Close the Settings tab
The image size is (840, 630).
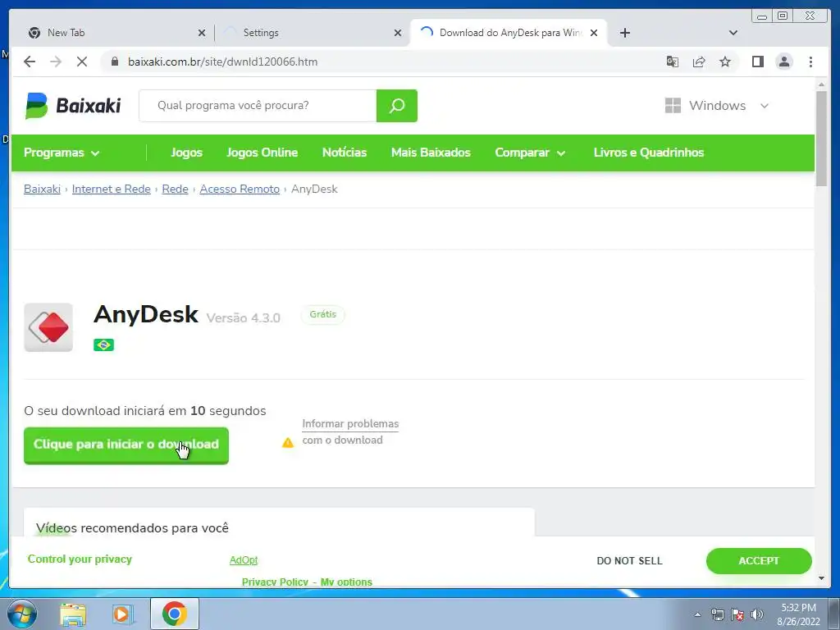(x=398, y=33)
